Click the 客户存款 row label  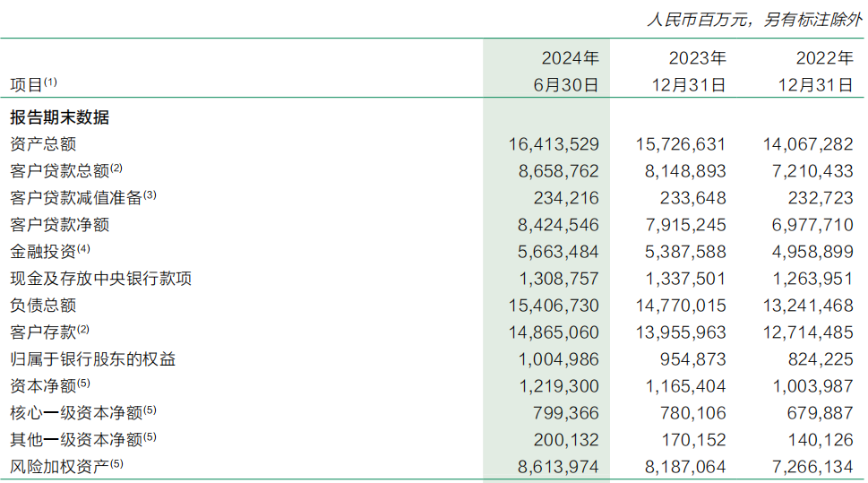[x=43, y=332]
